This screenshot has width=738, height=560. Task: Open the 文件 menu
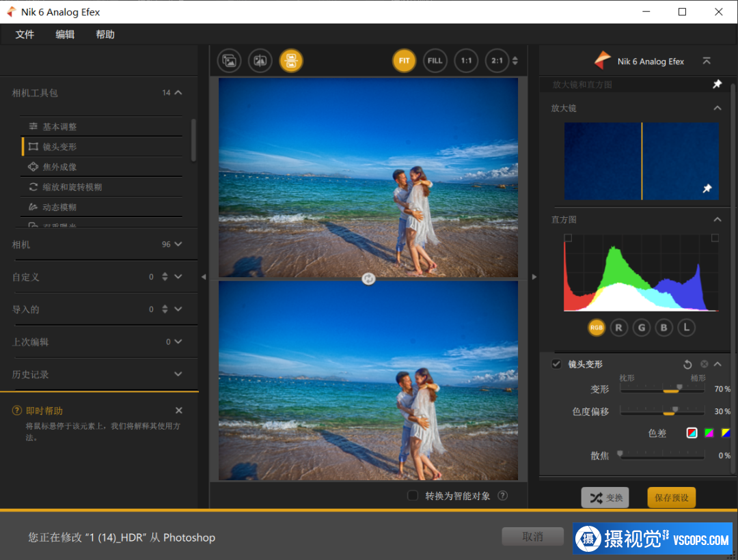pyautogui.click(x=25, y=34)
